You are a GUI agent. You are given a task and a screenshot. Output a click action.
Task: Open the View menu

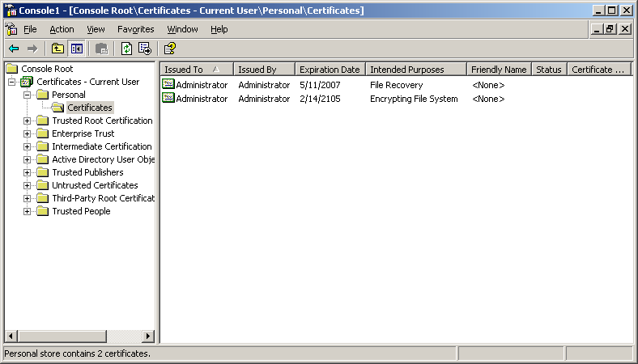(96, 29)
